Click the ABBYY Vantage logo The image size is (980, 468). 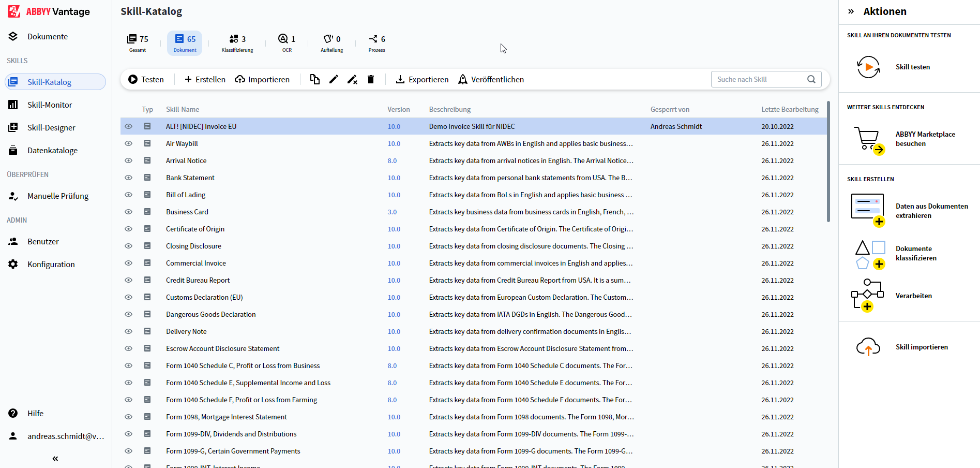coord(49,11)
